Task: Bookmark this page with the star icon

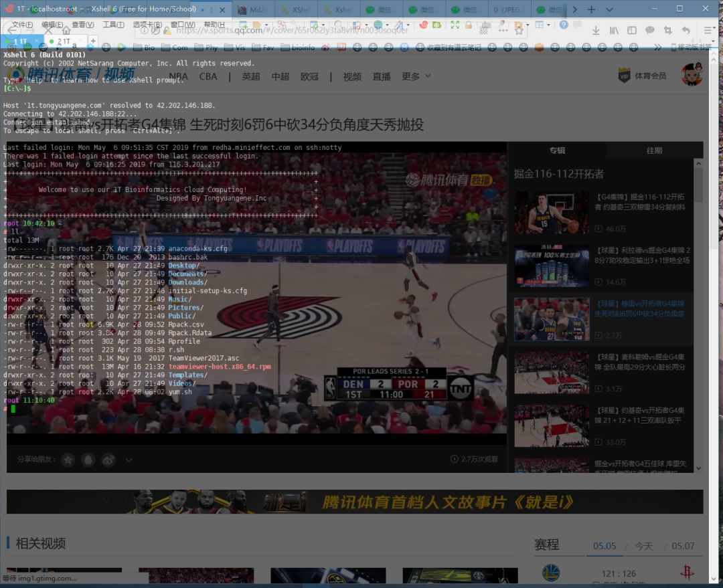Action: click(519, 31)
